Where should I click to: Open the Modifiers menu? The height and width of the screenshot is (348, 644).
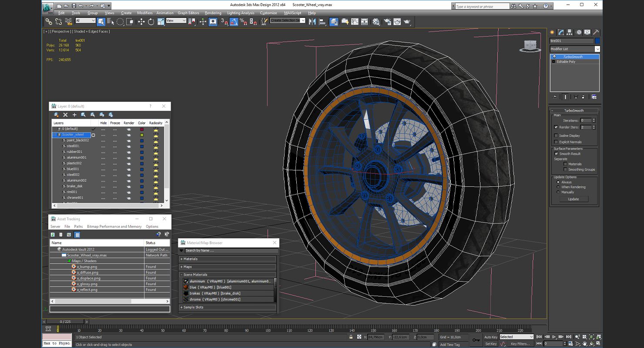tap(145, 13)
